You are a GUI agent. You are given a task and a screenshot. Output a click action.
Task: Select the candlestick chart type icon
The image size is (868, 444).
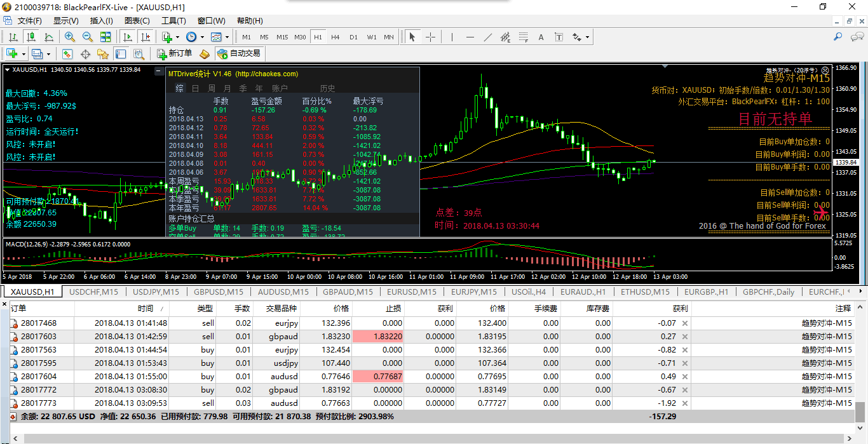pyautogui.click(x=31, y=37)
